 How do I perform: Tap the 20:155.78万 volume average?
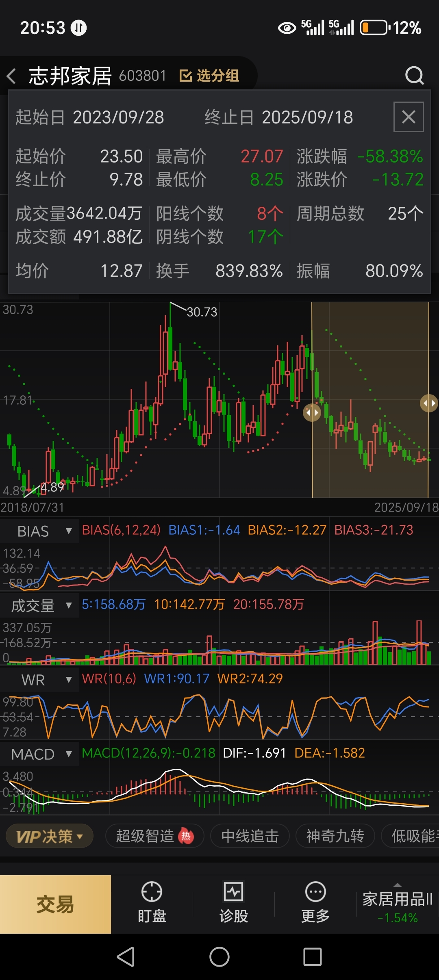pos(268,604)
